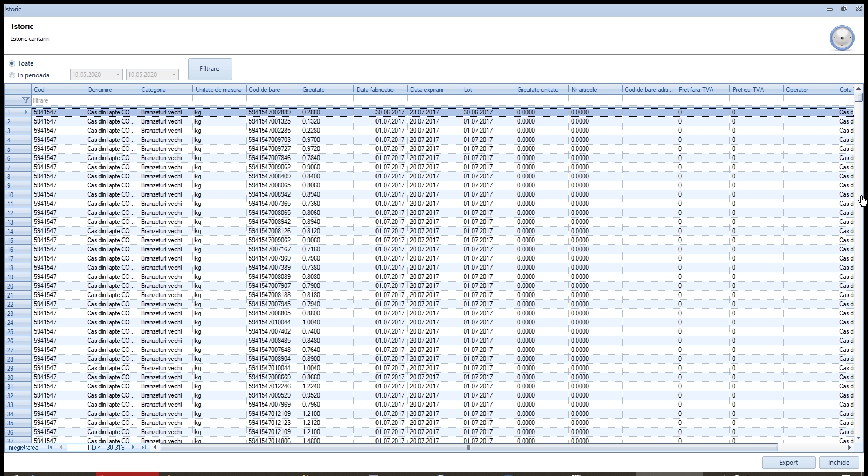Click the Export button
Image resolution: width=868 pixels, height=476 pixels.
pyautogui.click(x=789, y=463)
